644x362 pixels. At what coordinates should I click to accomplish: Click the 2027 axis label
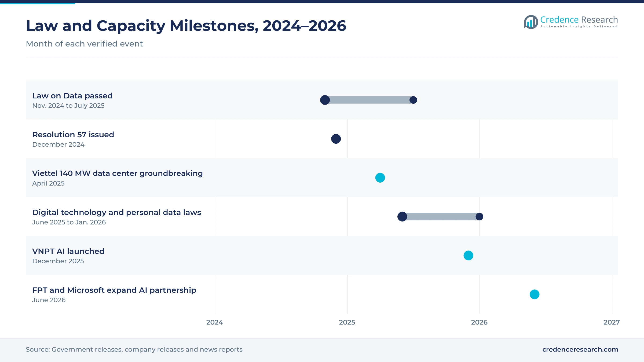coord(612,322)
